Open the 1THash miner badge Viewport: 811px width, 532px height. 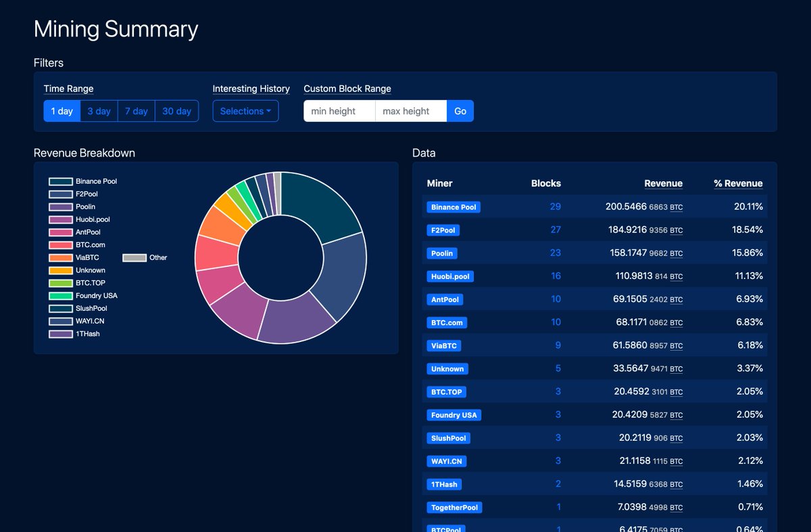pos(444,484)
